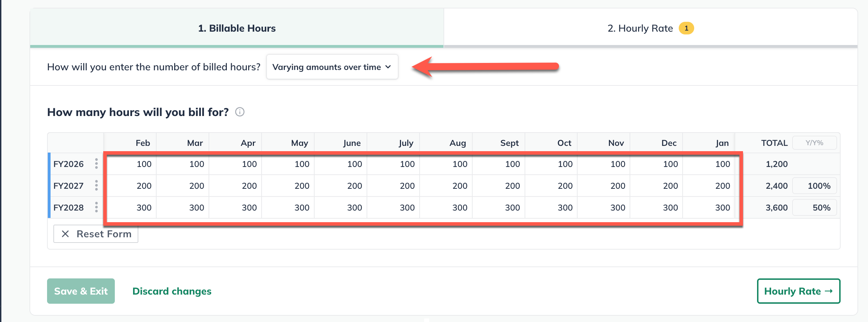Toggle the Y/Y% column view

click(814, 143)
